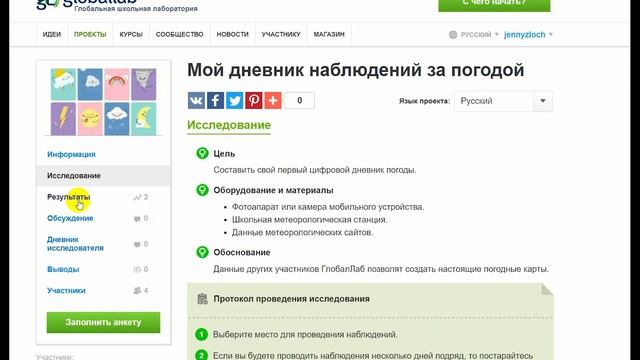640x360 pixels.
Task: Open the jennyzloch user menu
Action: 528,35
